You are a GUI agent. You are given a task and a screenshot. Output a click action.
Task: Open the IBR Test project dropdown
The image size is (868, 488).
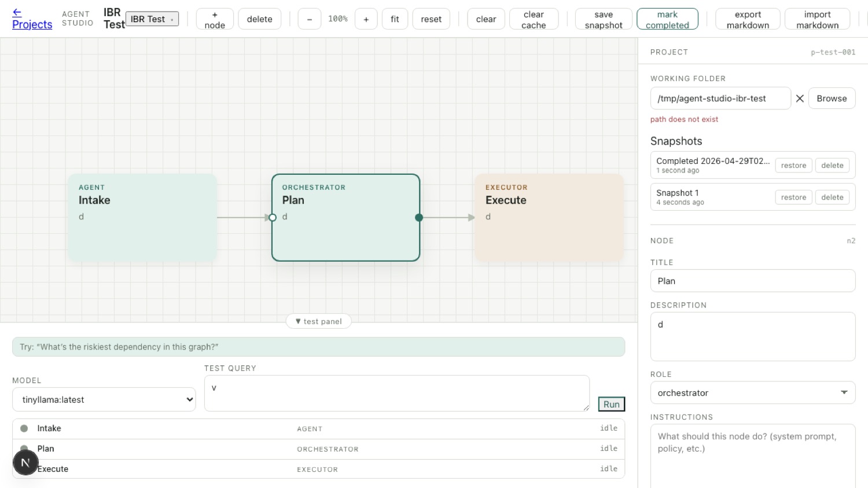(152, 19)
